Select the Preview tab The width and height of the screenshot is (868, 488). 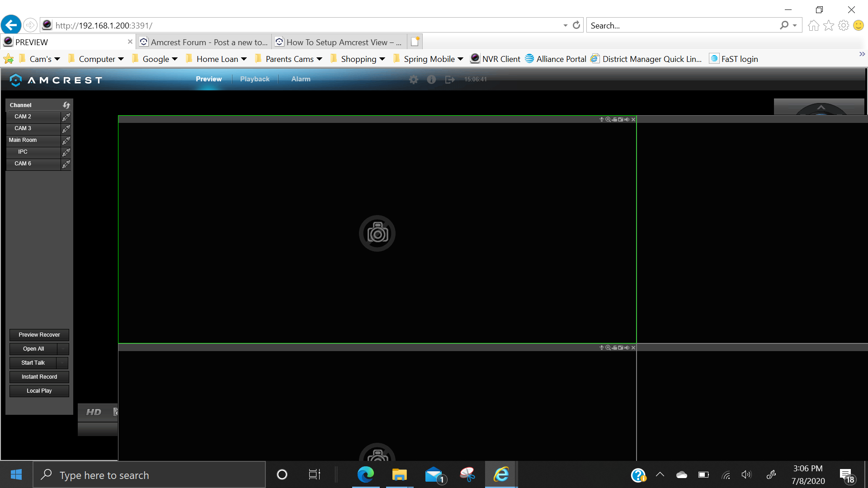[208, 79]
